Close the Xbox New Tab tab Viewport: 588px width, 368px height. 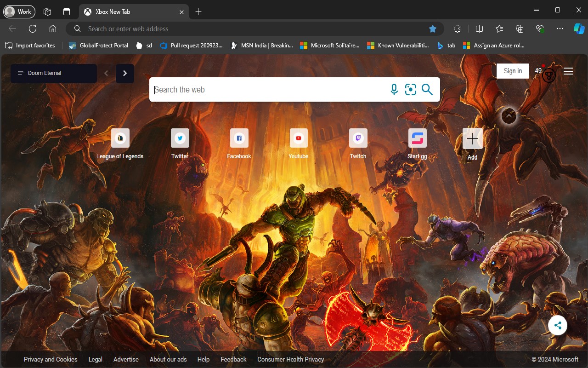(182, 12)
